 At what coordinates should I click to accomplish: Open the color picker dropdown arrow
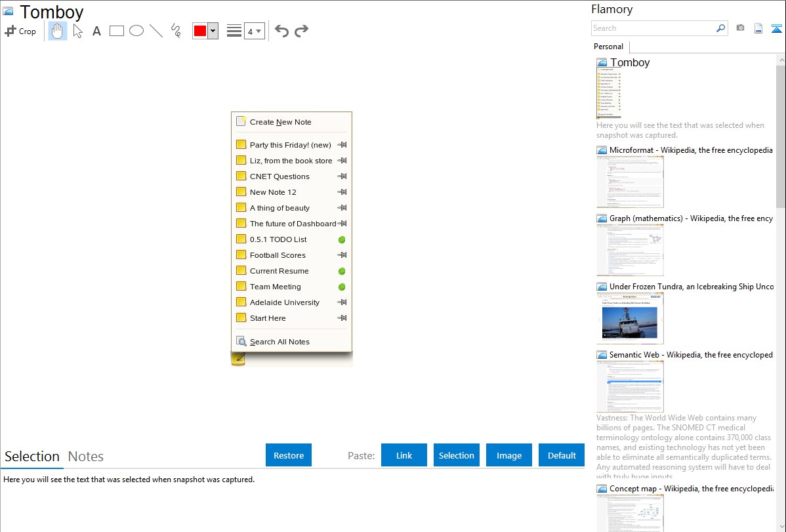213,31
